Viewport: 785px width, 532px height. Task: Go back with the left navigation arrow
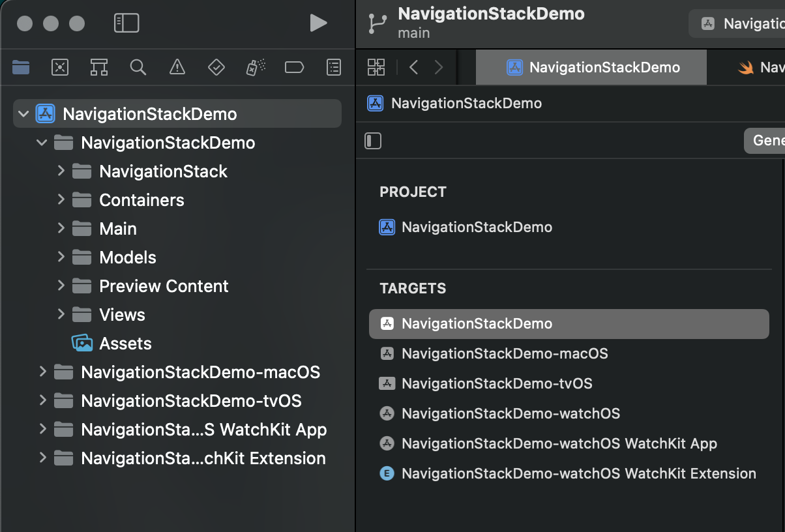click(413, 67)
